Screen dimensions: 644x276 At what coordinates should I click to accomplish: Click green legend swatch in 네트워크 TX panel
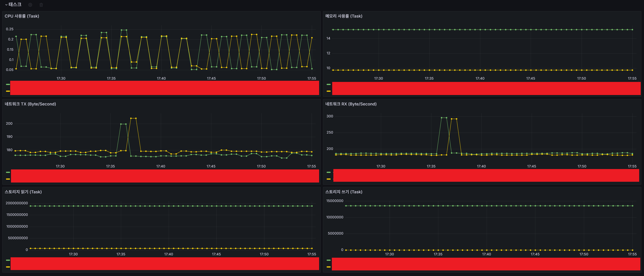(8, 172)
